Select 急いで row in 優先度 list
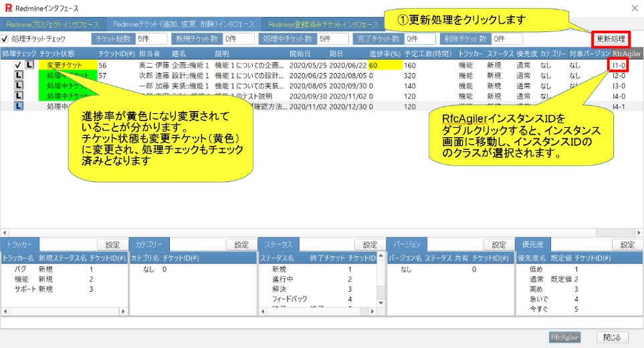The width and height of the screenshot is (644, 348). 579,298
